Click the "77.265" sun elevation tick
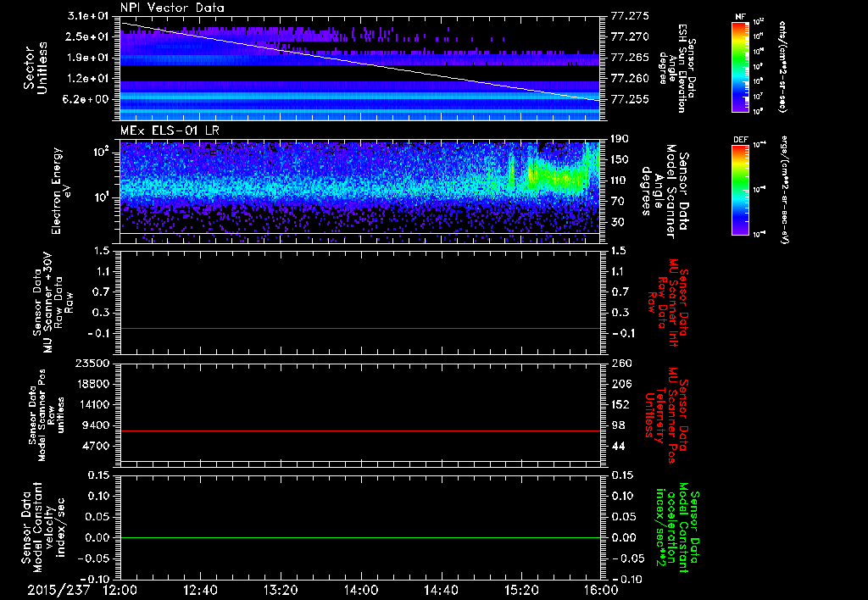868x600 pixels. click(x=630, y=58)
